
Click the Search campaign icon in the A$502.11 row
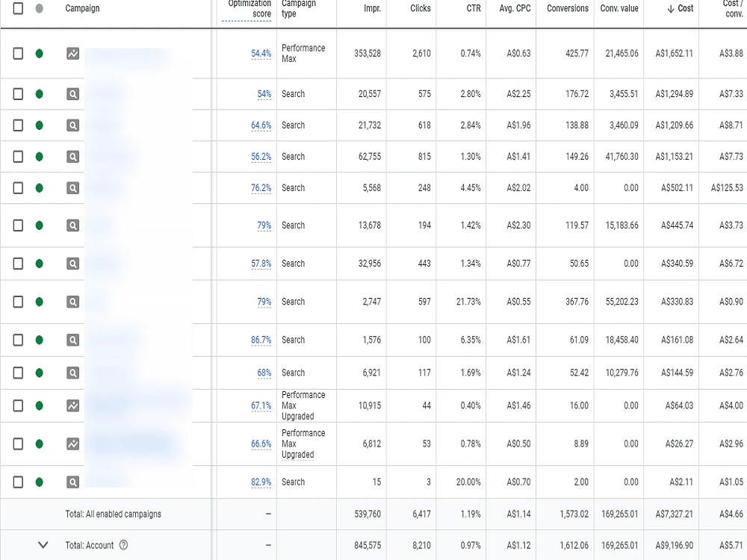coord(73,188)
